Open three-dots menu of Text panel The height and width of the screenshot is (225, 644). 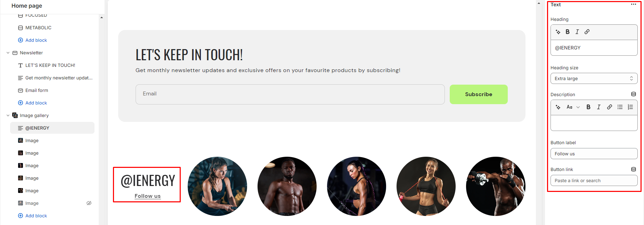[x=634, y=5]
